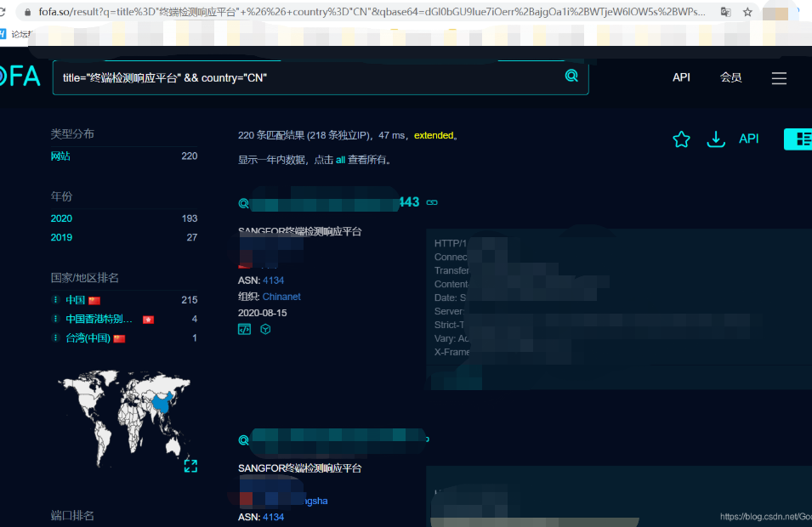Viewport: 812px width, 527px height.
Task: Click the browser bookmark star in address bar
Action: pyautogui.click(x=747, y=12)
